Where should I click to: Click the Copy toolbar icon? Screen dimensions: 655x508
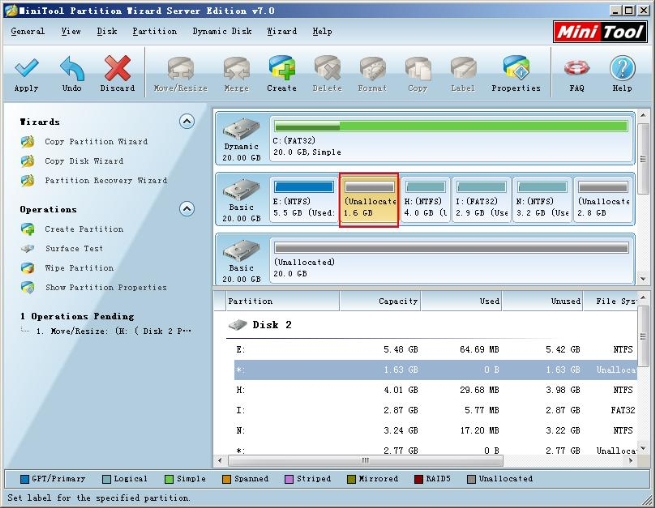point(418,69)
